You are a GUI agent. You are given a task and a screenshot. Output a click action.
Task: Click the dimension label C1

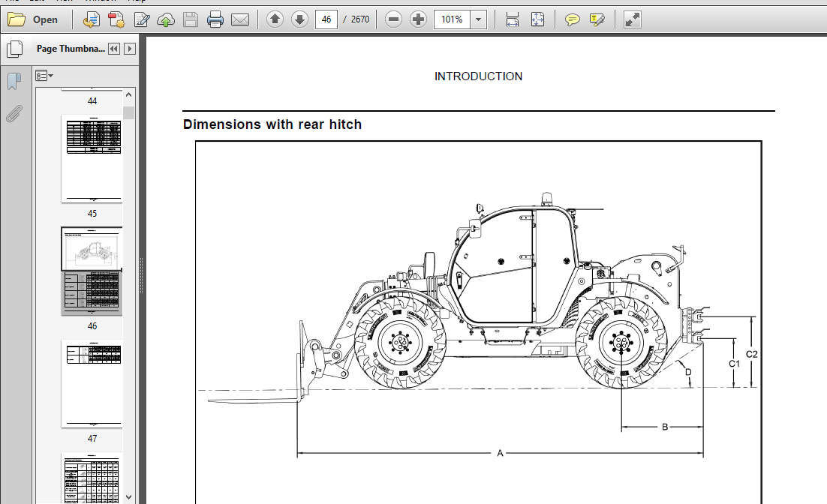[x=734, y=364]
